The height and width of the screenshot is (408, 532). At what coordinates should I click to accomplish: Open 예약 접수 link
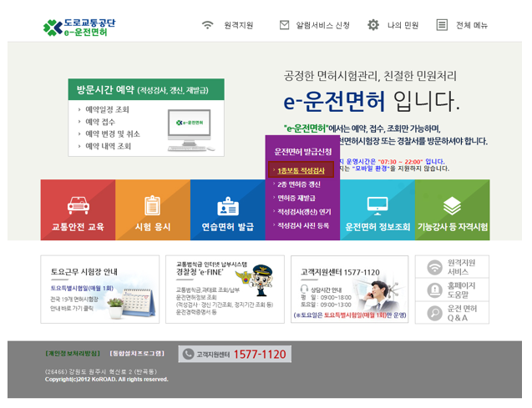(x=100, y=122)
